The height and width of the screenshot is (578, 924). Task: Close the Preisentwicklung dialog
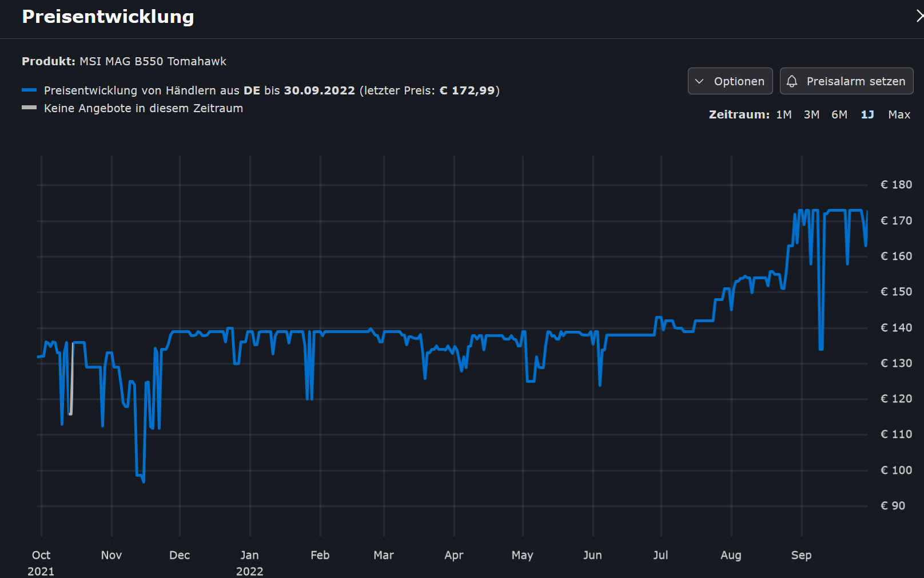pyautogui.click(x=919, y=17)
